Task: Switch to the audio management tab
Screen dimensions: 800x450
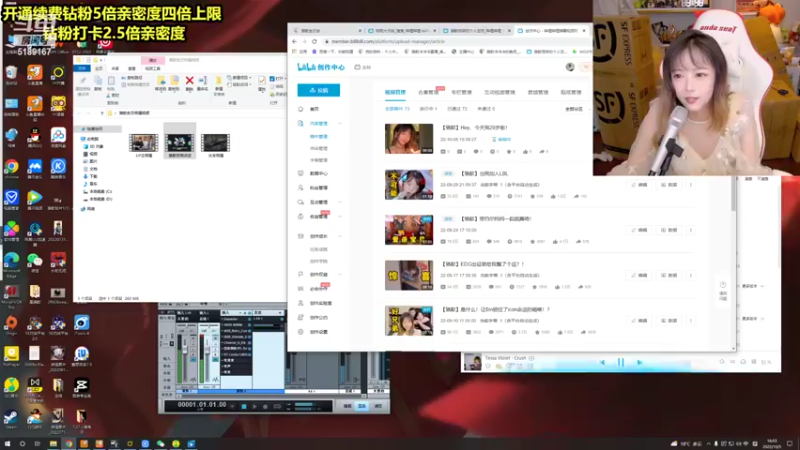Action: (x=538, y=92)
